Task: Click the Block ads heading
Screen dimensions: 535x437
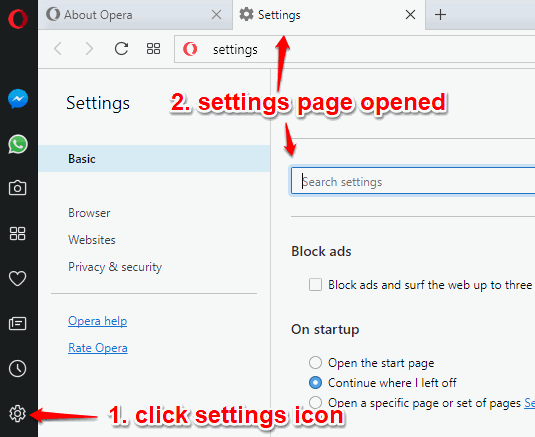Action: click(x=321, y=251)
